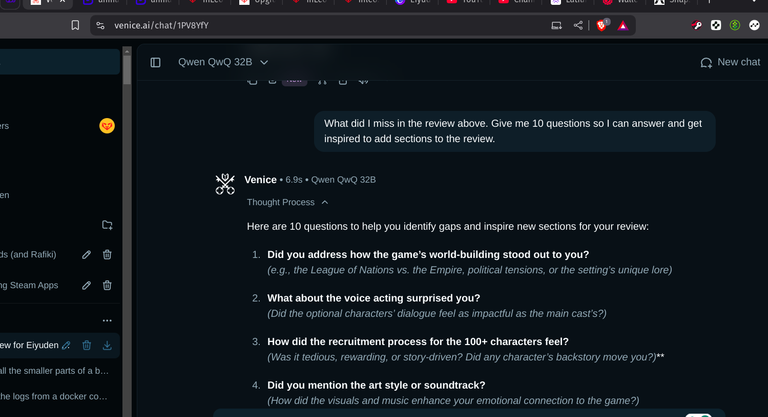Bookmark this page from the address bar
The height and width of the screenshot is (417, 768).
[x=75, y=25]
